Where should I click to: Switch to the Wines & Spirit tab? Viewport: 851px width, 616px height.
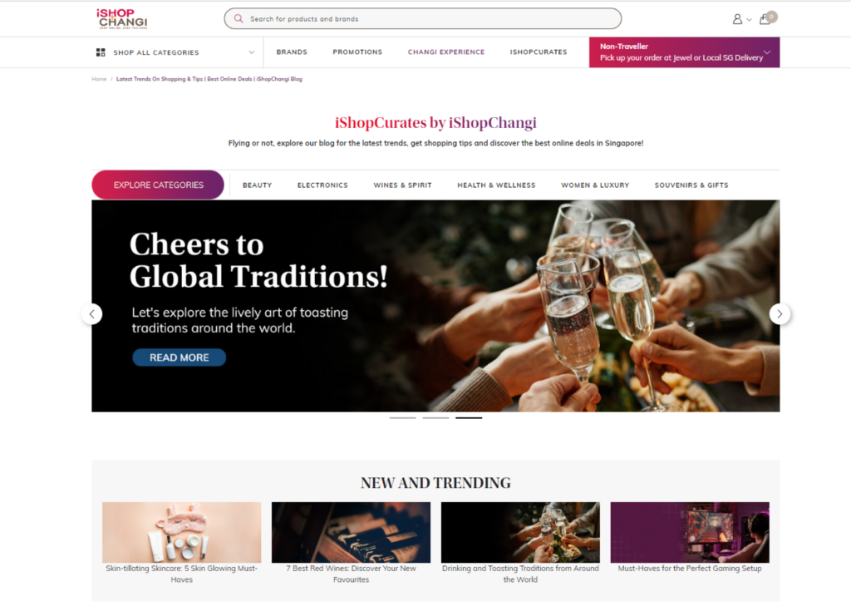tap(403, 185)
